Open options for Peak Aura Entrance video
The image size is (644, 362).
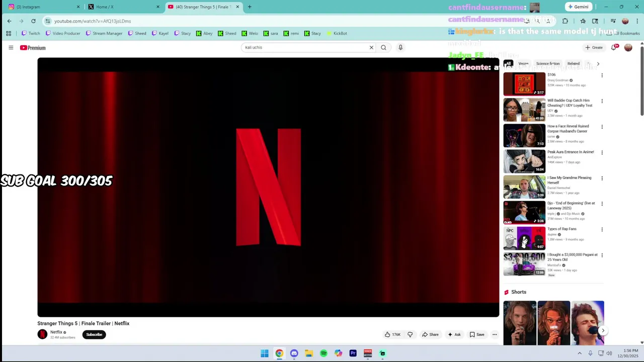coord(602,152)
